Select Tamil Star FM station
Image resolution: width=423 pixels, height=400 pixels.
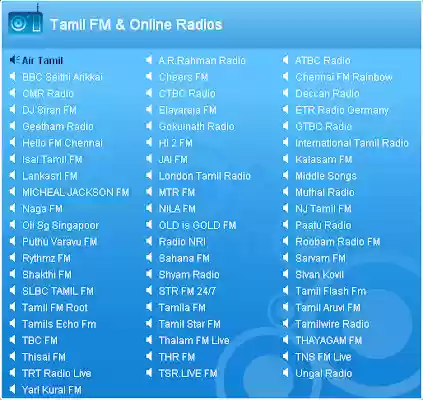[189, 324]
